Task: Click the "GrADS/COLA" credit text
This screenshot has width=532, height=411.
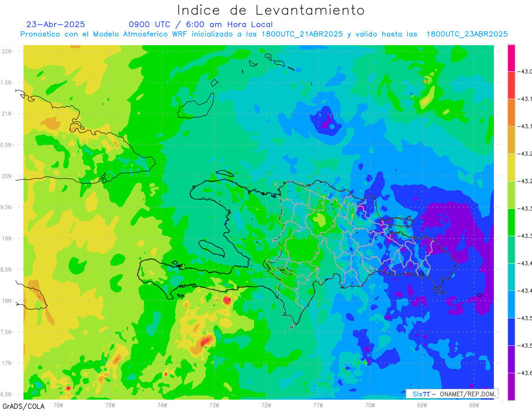Action: click(x=23, y=406)
